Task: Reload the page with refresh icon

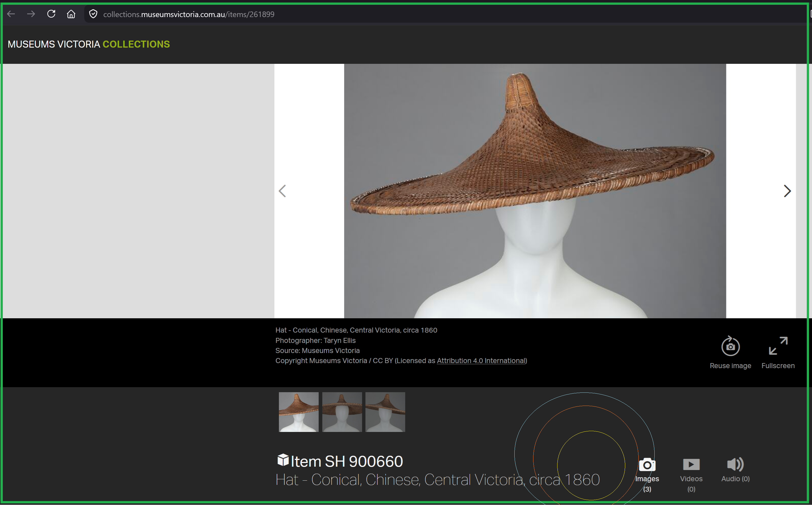Action: [51, 14]
